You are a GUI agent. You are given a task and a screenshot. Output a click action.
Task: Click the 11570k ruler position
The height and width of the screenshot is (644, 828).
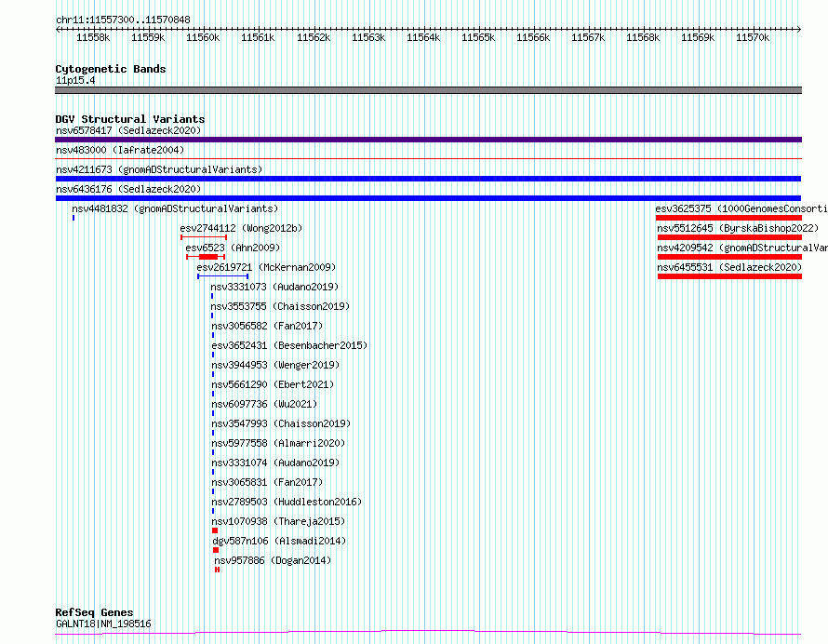tap(753, 37)
